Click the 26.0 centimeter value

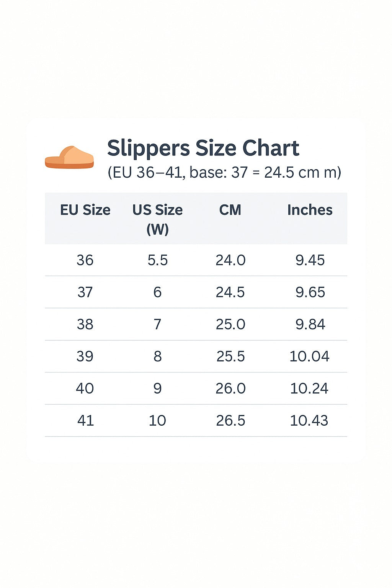(230, 389)
